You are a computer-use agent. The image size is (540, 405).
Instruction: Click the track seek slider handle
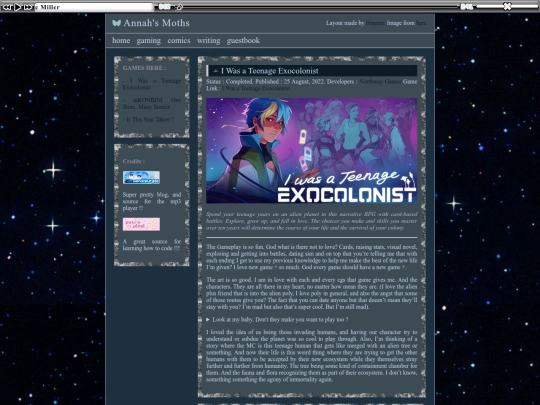pos(179,7)
